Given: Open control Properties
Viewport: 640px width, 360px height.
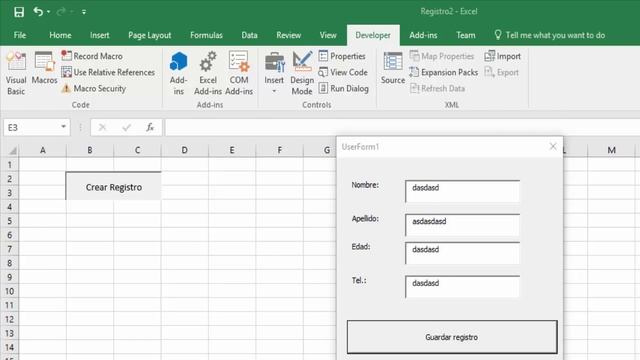Looking at the screenshot, I should click(342, 56).
